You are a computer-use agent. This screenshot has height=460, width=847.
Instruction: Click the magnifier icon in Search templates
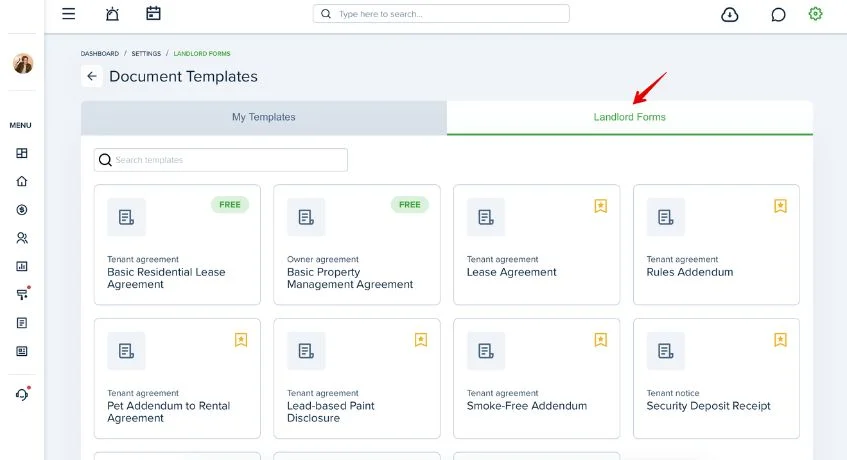point(105,160)
